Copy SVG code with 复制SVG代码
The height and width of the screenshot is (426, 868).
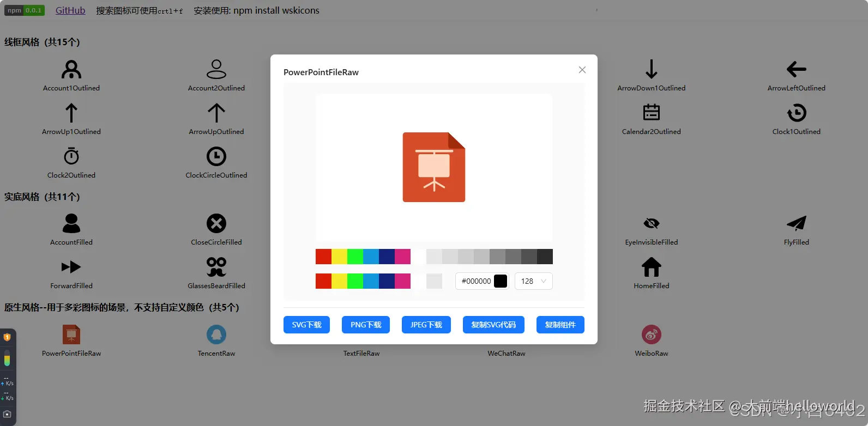pos(493,325)
